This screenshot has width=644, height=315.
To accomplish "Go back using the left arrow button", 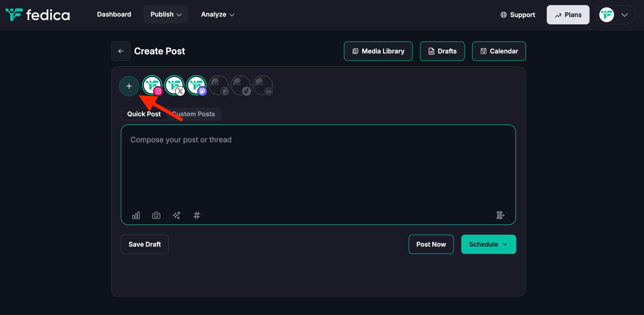I will click(x=121, y=51).
